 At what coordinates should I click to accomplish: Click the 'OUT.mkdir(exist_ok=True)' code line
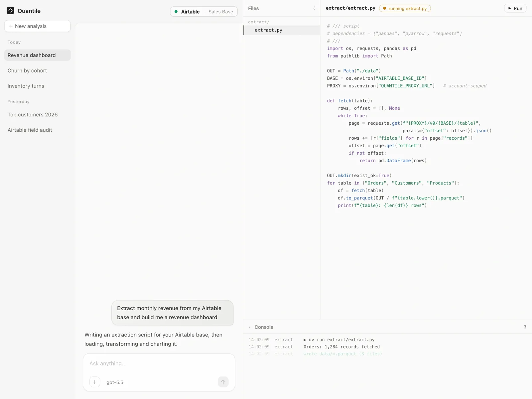point(359,176)
